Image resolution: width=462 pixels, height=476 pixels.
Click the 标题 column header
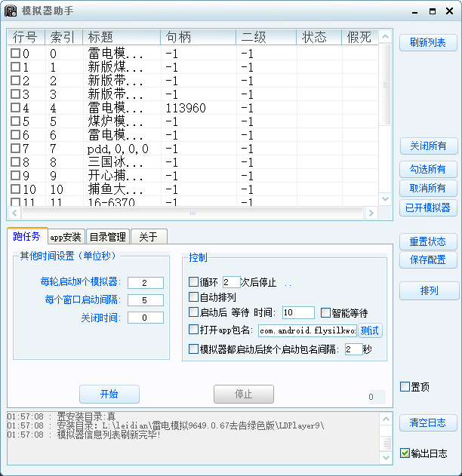122,37
